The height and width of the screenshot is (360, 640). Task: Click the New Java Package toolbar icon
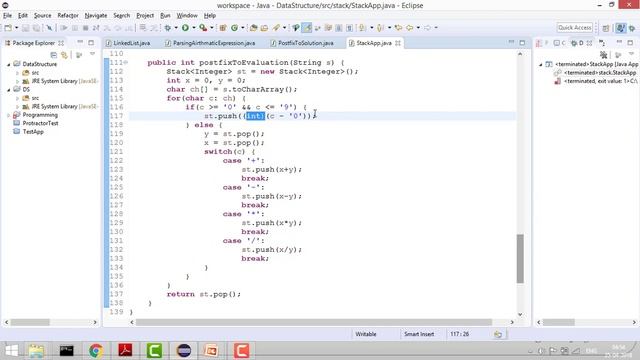tap(223, 28)
